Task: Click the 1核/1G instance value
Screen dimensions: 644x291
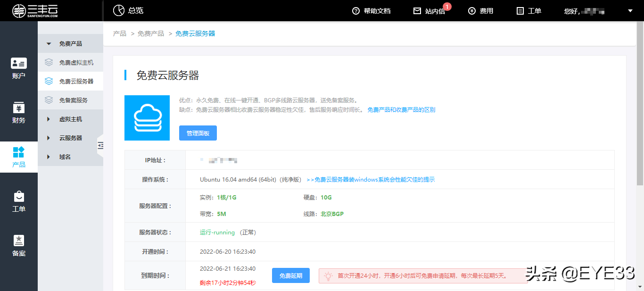Action: tap(227, 198)
